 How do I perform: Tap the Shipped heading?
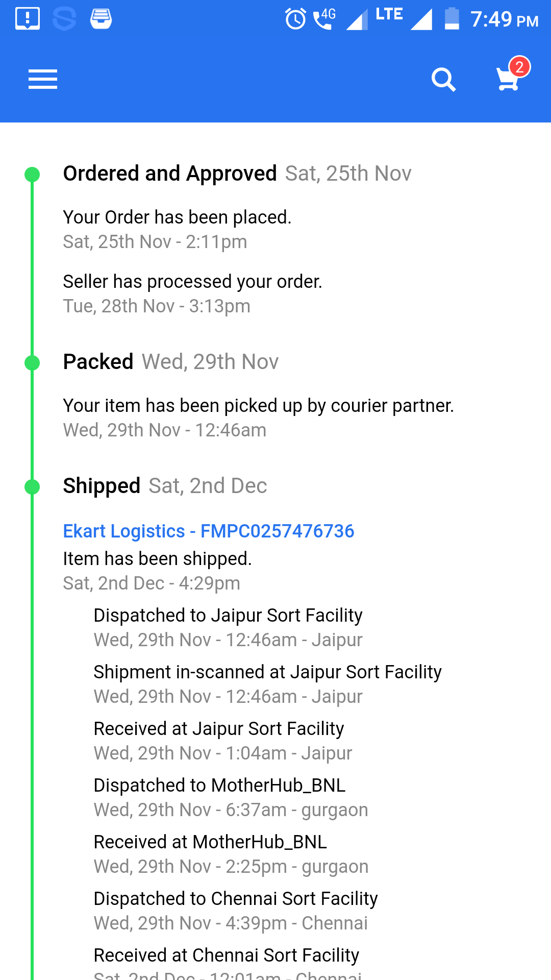point(102,486)
